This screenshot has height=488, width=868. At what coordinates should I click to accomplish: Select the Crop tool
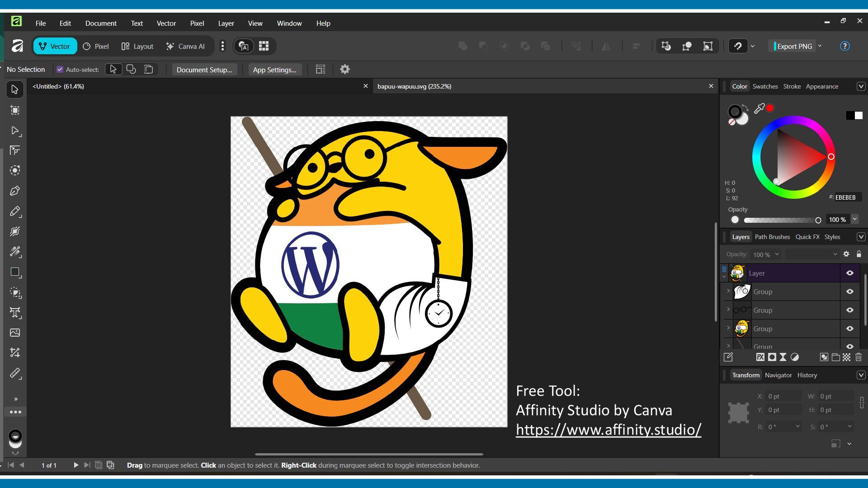click(x=15, y=352)
